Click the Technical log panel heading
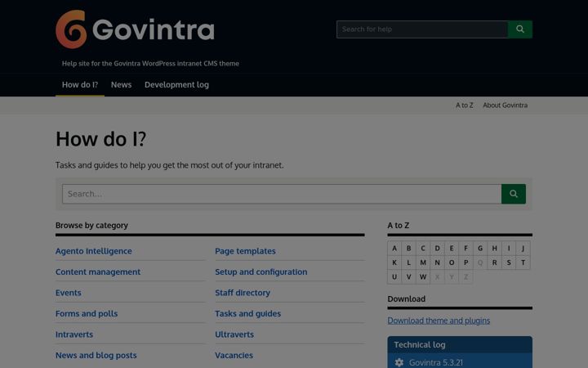 pos(420,345)
